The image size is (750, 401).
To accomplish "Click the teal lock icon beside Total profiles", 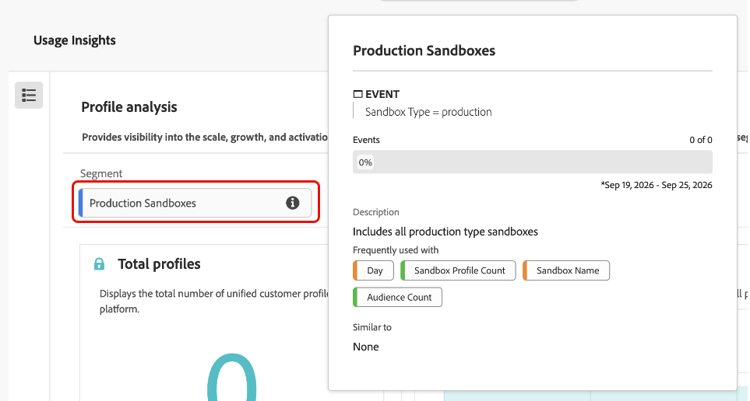I will [x=99, y=264].
